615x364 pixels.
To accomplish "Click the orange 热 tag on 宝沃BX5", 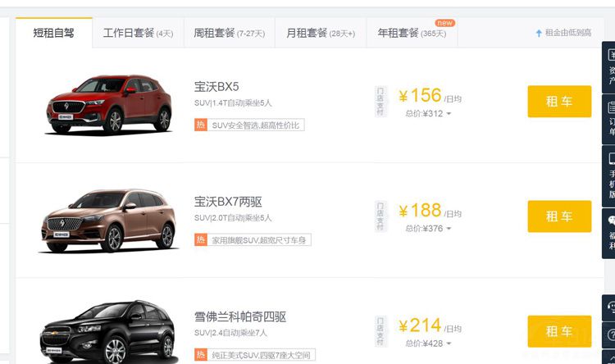I will click(x=201, y=125).
